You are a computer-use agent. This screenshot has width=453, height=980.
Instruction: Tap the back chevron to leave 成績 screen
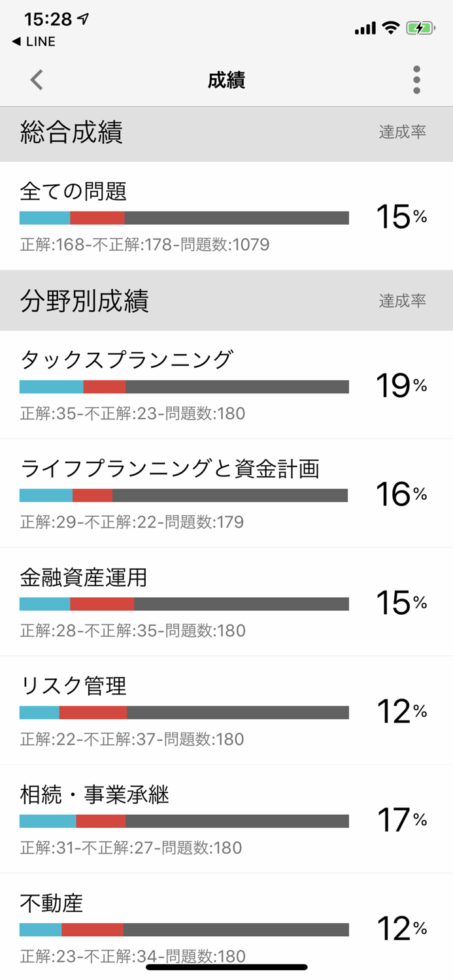(36, 79)
